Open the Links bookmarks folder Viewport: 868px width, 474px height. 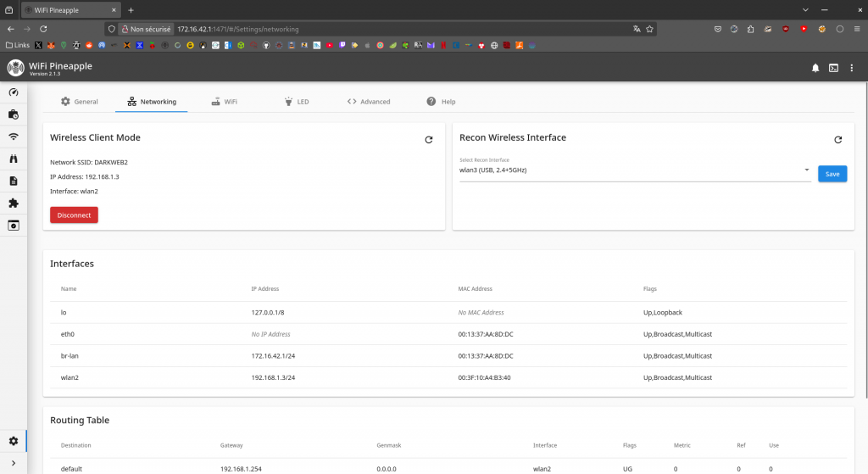pos(17,46)
